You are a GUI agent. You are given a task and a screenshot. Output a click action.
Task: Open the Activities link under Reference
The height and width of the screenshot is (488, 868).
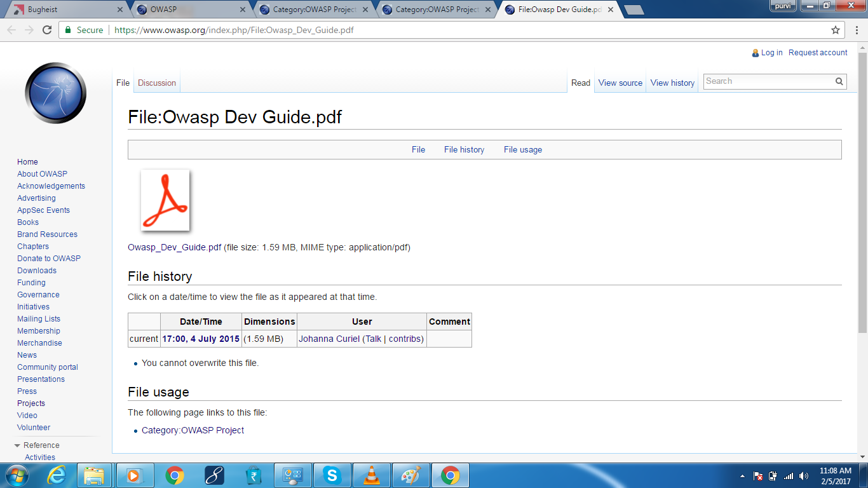[40, 457]
